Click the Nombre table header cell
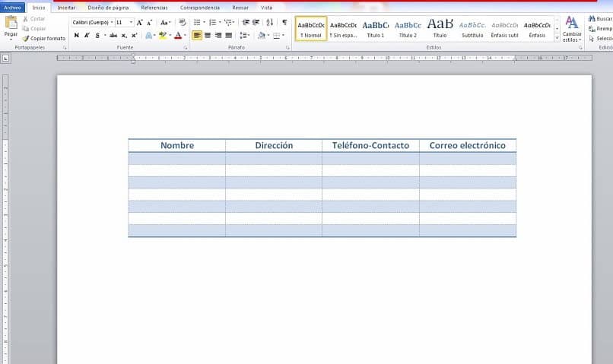 pos(177,145)
